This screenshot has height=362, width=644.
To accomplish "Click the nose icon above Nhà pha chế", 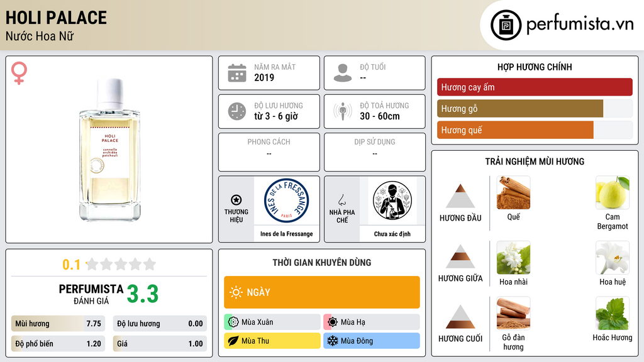I will (x=341, y=200).
